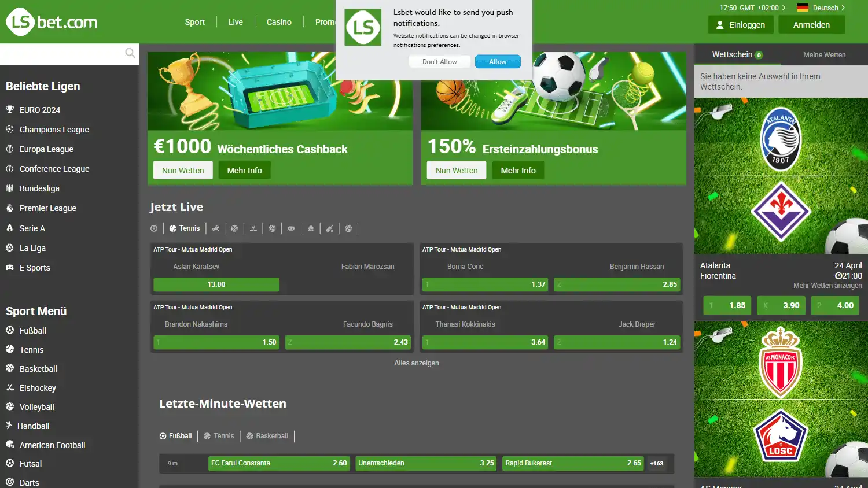Click Nun Wetten on Cashback banner

183,170
